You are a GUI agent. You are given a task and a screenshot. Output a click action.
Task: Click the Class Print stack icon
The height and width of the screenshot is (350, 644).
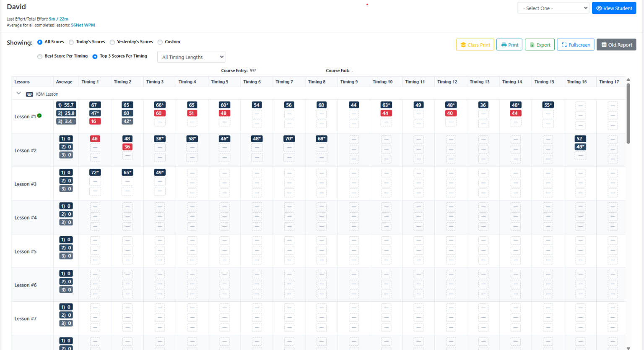[x=463, y=45]
